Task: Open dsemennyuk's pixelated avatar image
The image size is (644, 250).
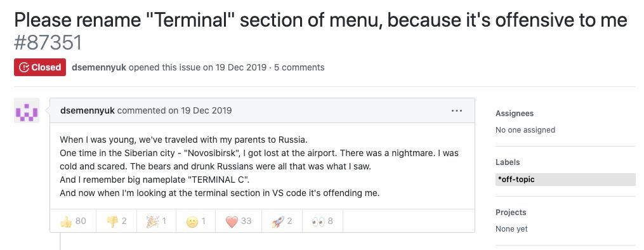Action: [x=27, y=110]
